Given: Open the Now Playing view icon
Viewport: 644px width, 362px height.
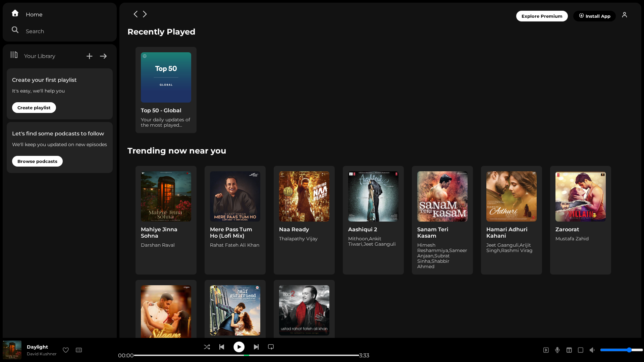Looking at the screenshot, I should (x=546, y=350).
